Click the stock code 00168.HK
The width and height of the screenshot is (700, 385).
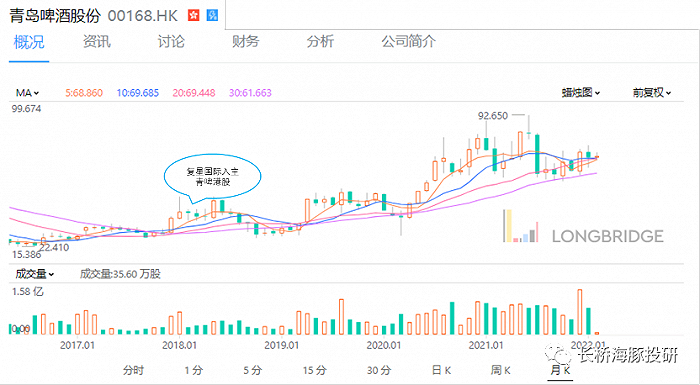point(143,16)
